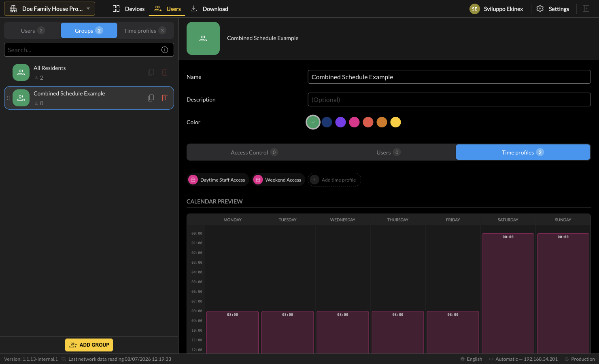Open the Doe Family House project dropdown
Viewport: 599px width, 364px height.
pyautogui.click(x=49, y=8)
